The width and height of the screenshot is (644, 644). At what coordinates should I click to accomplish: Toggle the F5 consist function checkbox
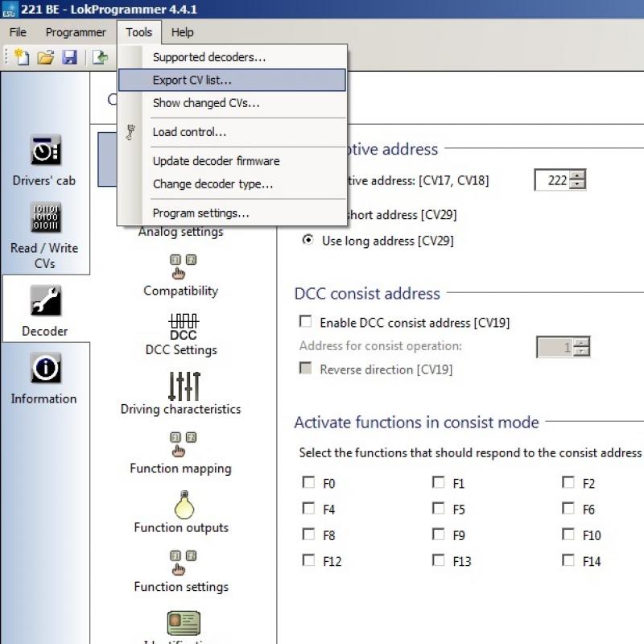pyautogui.click(x=438, y=509)
